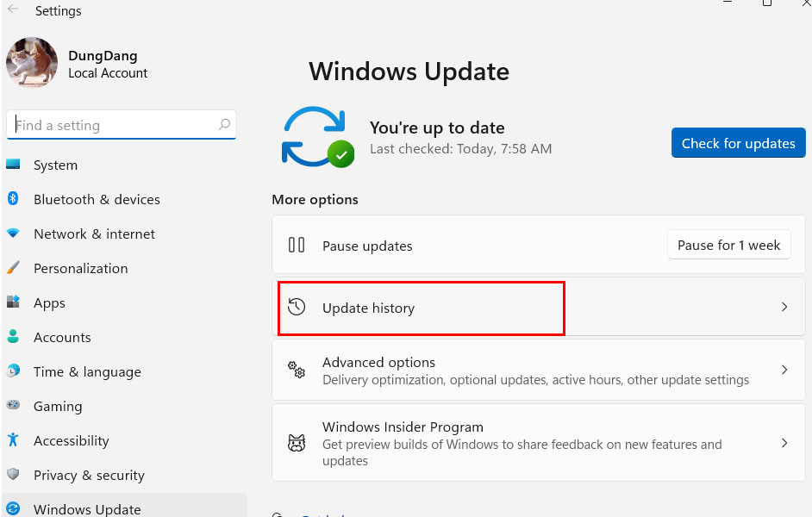This screenshot has height=517, width=812.
Task: Click the Windows Update sidebar icon
Action: 13,508
